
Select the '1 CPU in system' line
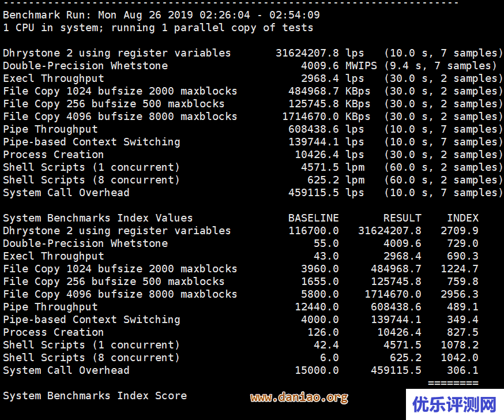tap(158, 28)
